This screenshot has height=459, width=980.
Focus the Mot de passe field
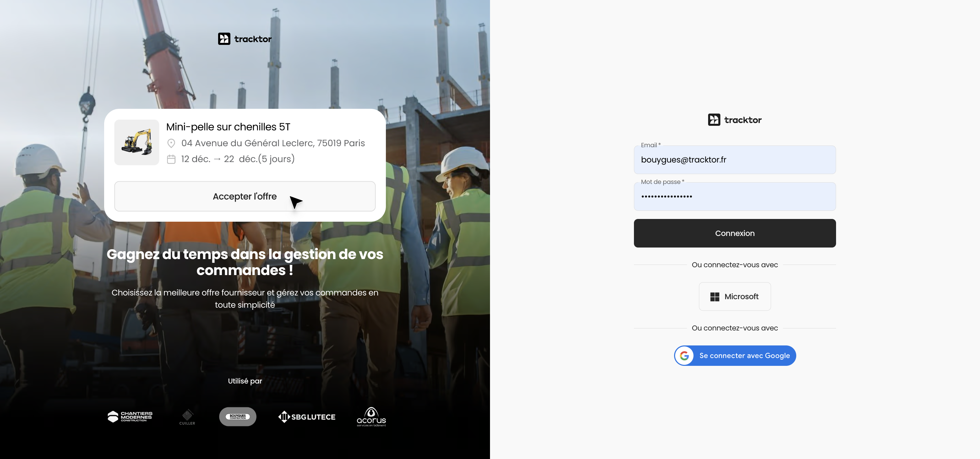[x=735, y=197]
